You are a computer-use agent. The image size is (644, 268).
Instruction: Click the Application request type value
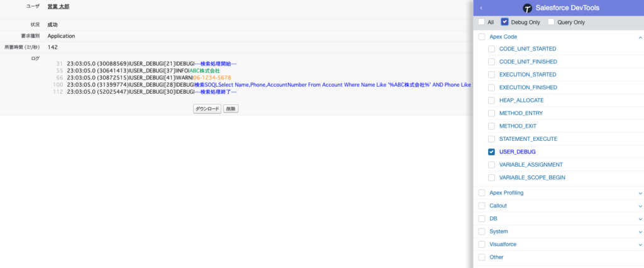pyautogui.click(x=61, y=36)
